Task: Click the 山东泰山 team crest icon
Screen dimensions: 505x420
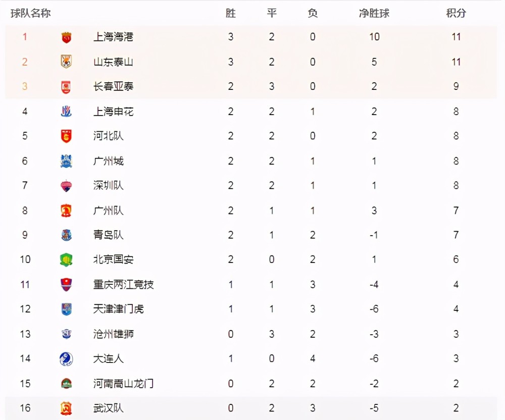Action: (66, 62)
